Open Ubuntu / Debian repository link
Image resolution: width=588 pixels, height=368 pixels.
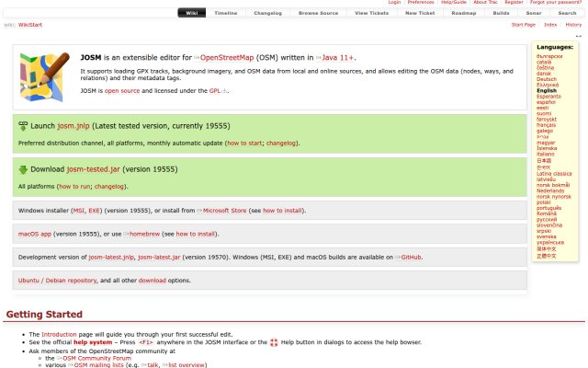point(57,281)
